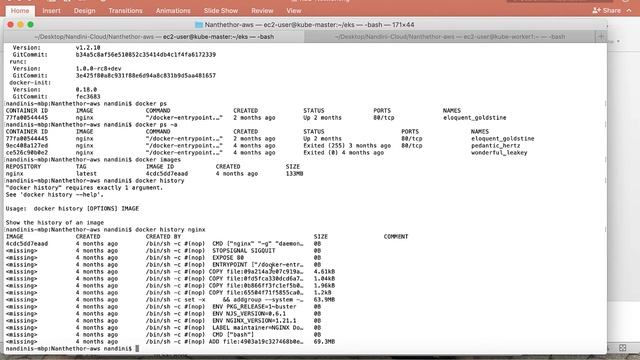Click 'Usage: docker history [OPTIONS] IMAGE' line

coord(72,209)
